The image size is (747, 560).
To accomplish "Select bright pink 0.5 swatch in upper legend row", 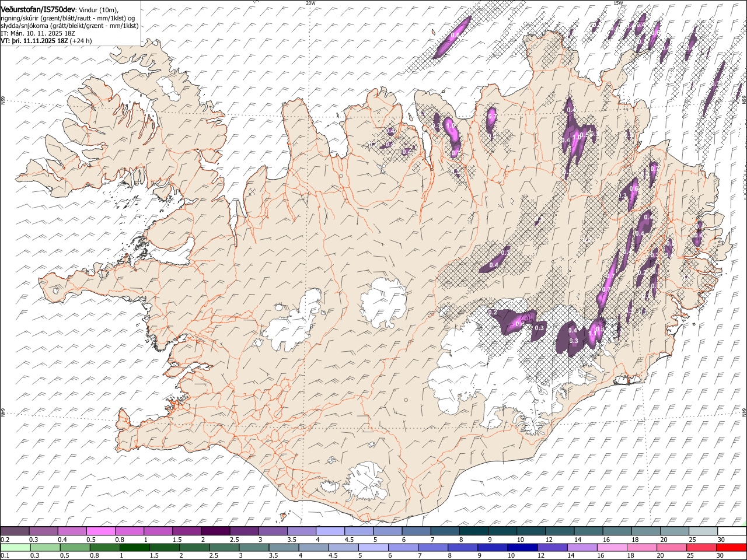I will [x=100, y=531].
